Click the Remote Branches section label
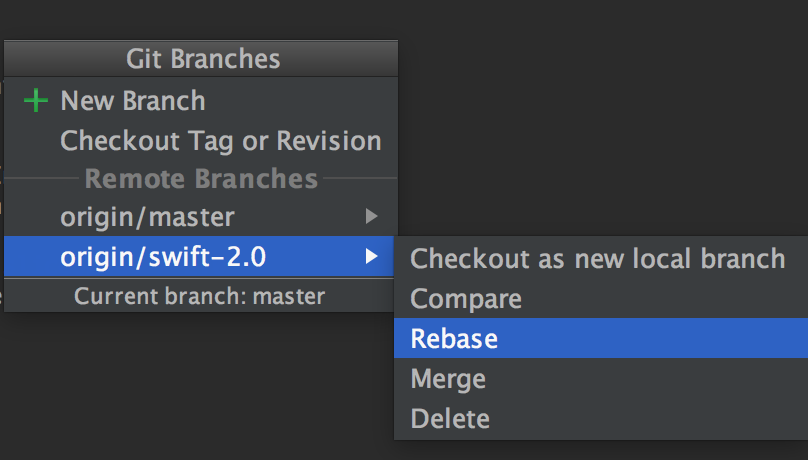Screen dimensions: 808x460 point(201,179)
